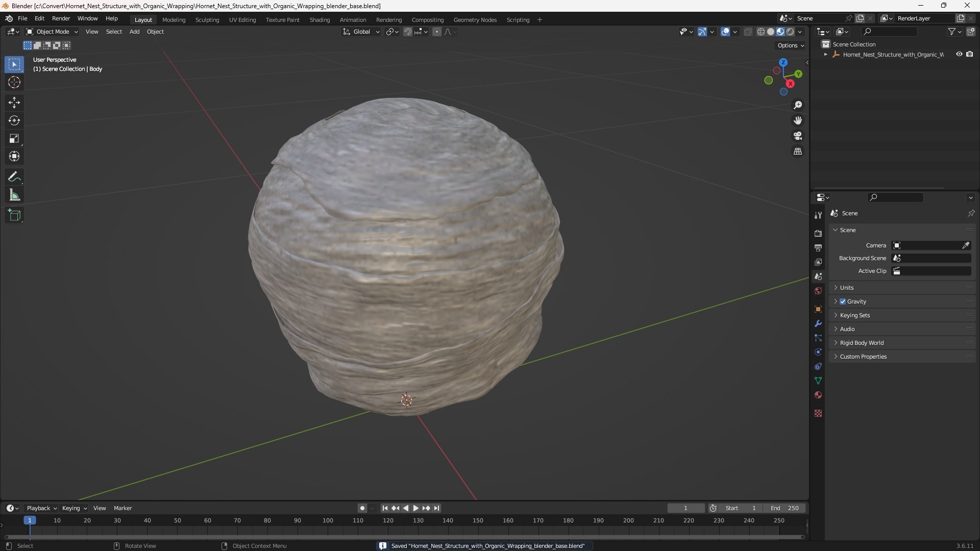The image size is (980, 551).
Task: Expand Hornet_Nest collection tree arrow
Action: pyautogui.click(x=825, y=54)
